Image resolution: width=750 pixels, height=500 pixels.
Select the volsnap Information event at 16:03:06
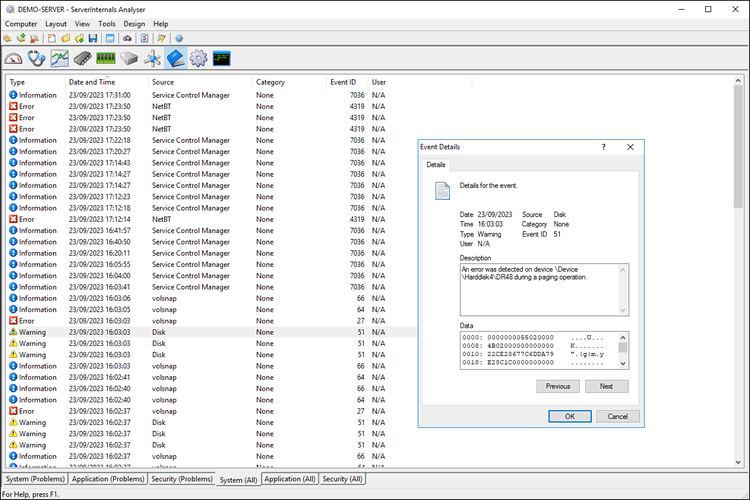pyautogui.click(x=212, y=299)
